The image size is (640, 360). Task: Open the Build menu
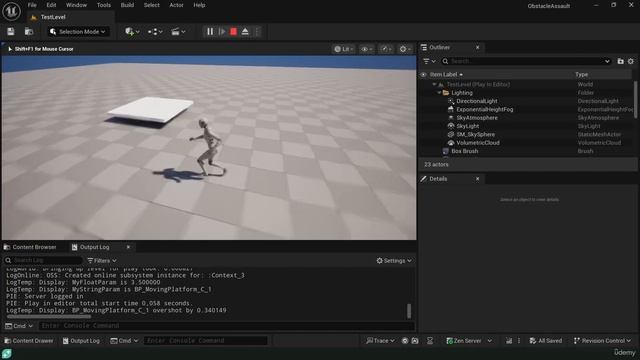point(127,5)
